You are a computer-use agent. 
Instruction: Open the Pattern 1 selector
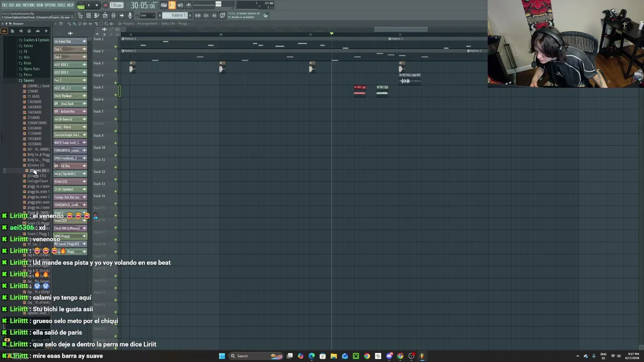coord(176,16)
